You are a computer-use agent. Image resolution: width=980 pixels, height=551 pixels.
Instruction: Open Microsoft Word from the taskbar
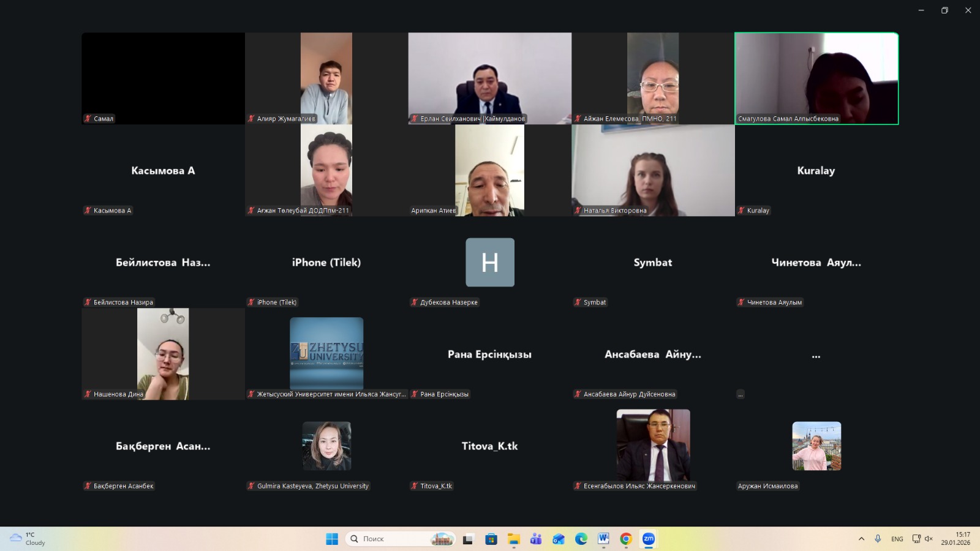point(603,539)
